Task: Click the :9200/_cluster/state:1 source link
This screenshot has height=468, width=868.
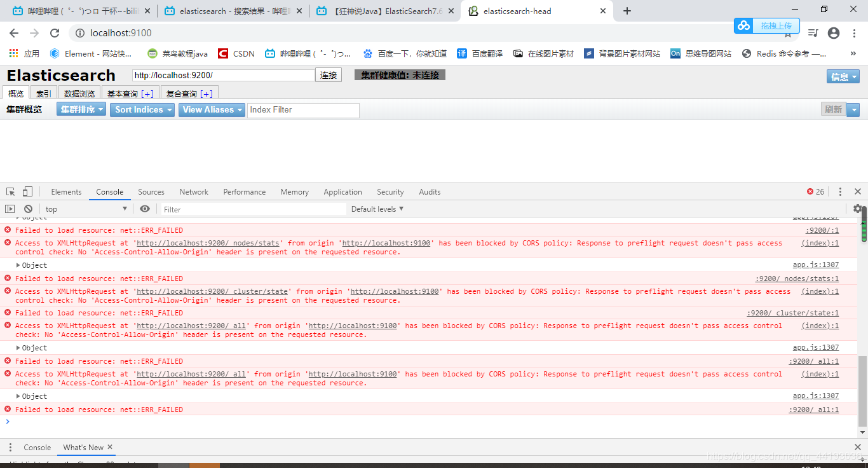Action: pos(792,313)
